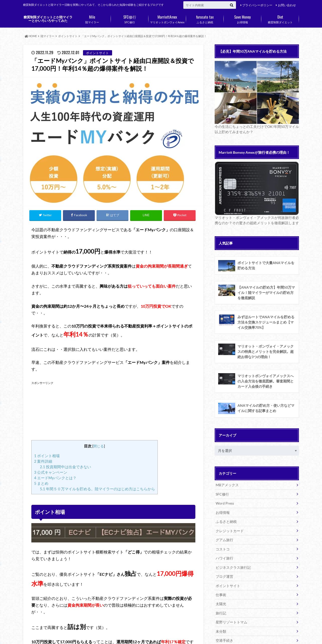Jump to 1 ポイント相場 in the contents
The image size is (322, 644).
click(x=47, y=456)
